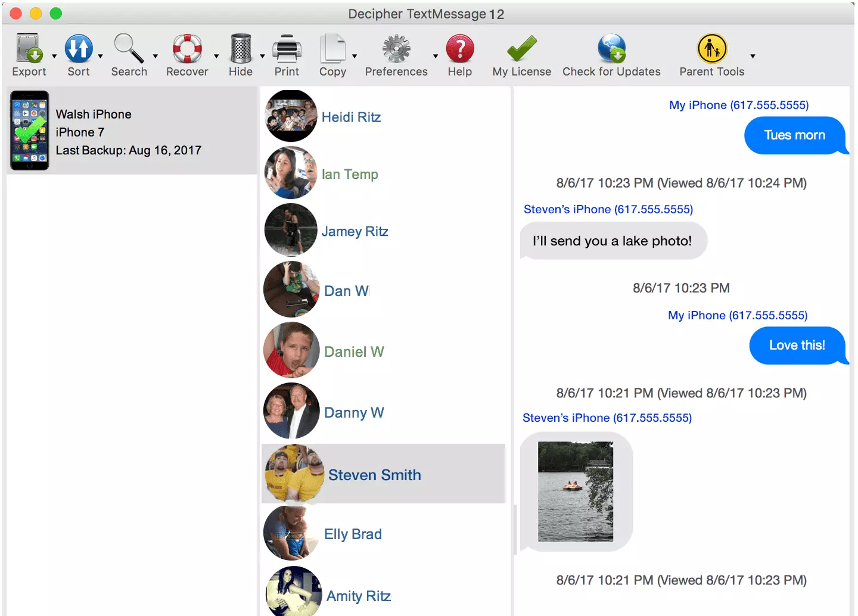Select Amity Ritz contact
The height and width of the screenshot is (616, 858).
click(x=384, y=591)
